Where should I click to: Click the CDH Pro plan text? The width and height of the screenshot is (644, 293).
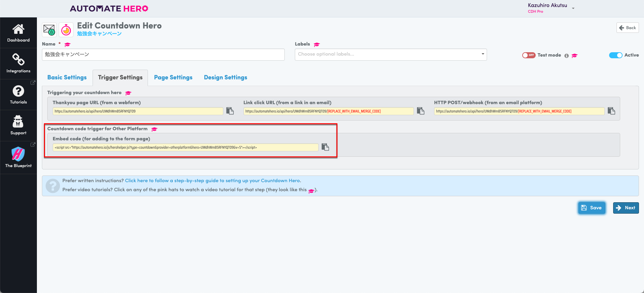point(535,11)
